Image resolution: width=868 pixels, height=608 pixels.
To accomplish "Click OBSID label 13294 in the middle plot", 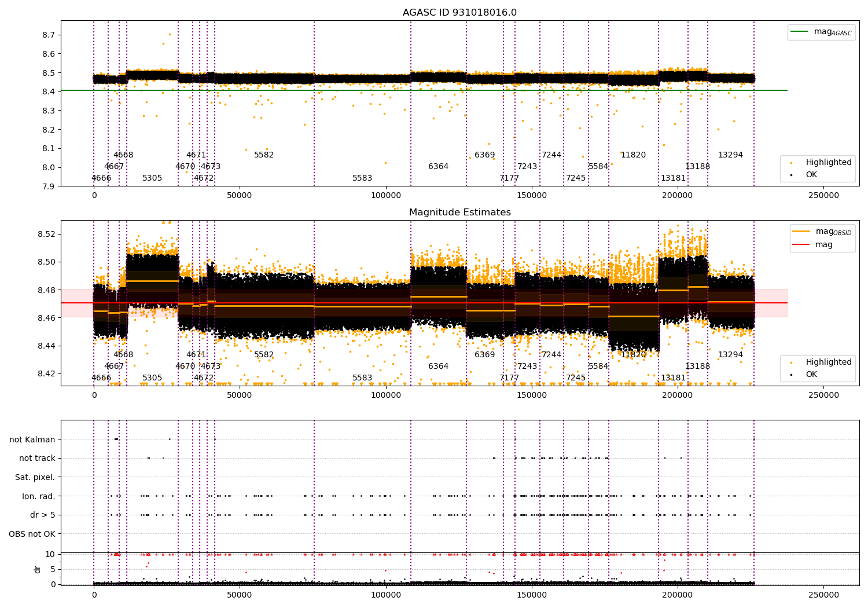I will click(x=730, y=354).
